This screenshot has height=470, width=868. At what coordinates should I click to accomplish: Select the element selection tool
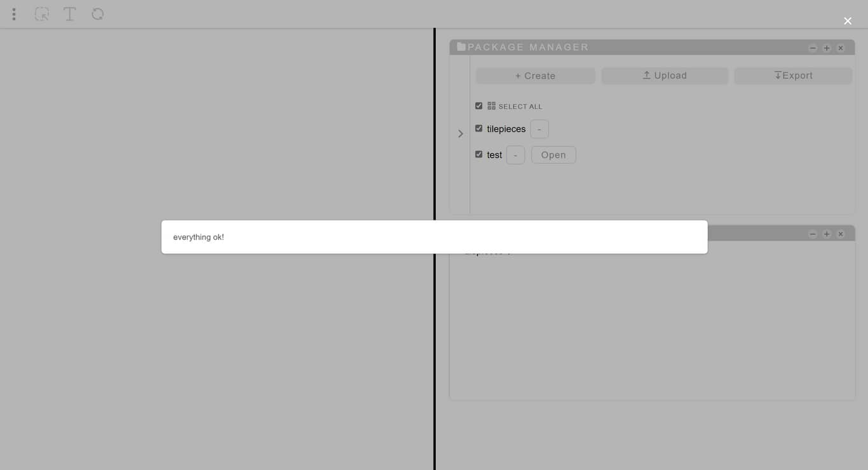click(42, 14)
